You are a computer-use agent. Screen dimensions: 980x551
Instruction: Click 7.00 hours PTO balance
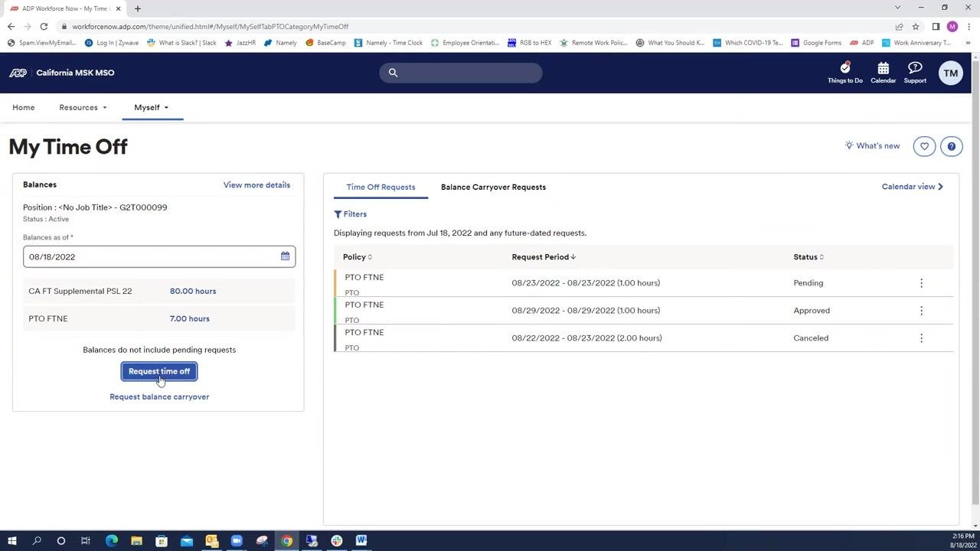click(189, 318)
